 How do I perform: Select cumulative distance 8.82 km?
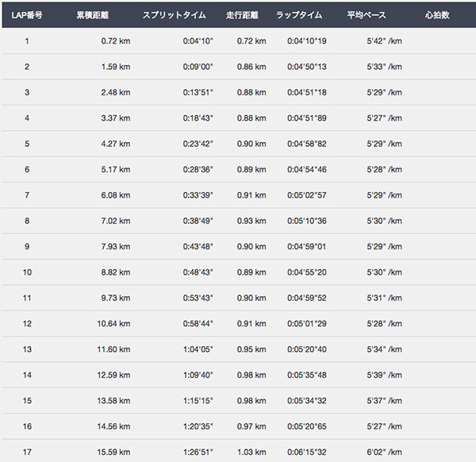click(x=116, y=272)
